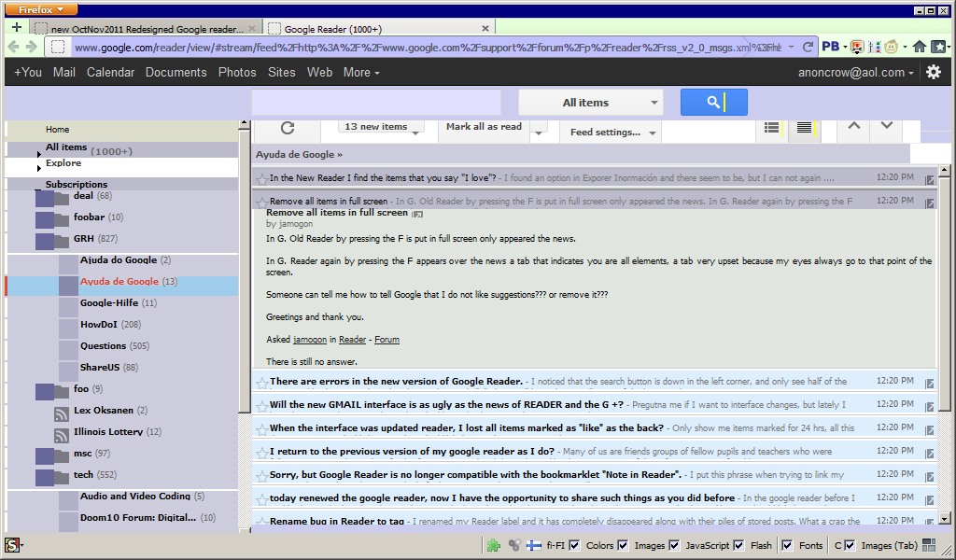Open the Firefox home page icon

[920, 47]
